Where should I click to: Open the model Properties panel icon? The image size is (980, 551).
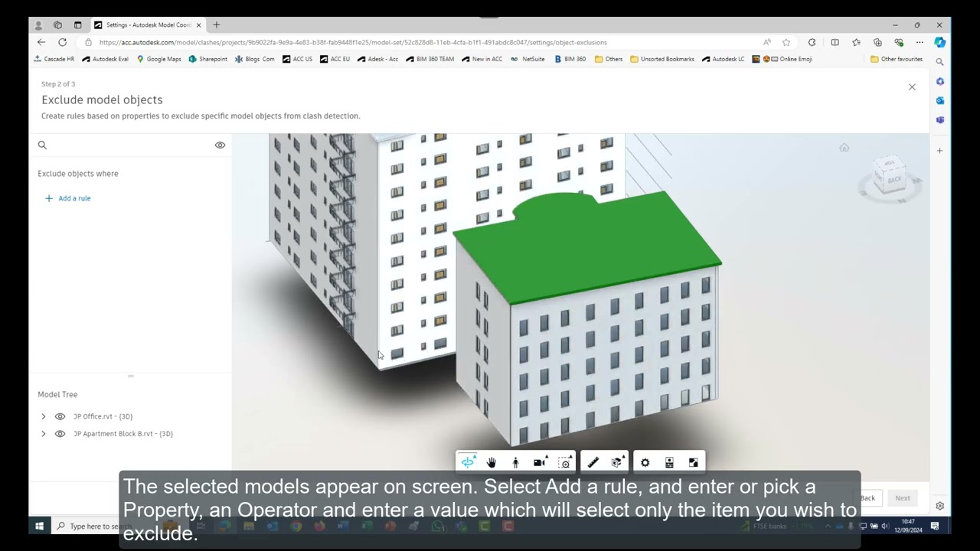point(669,462)
